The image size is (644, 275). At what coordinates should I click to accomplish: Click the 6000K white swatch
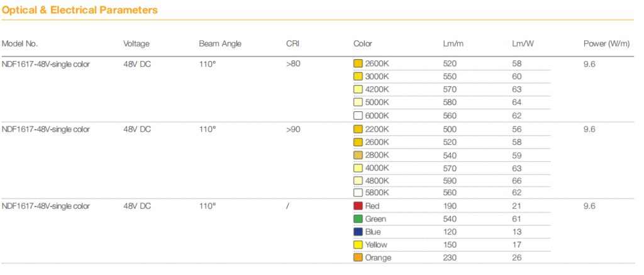[358, 116]
